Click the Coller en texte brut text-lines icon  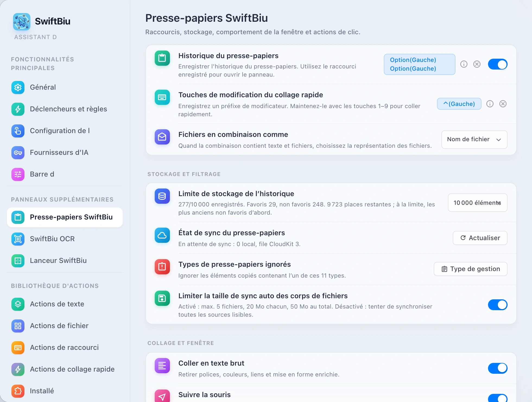[x=162, y=366]
